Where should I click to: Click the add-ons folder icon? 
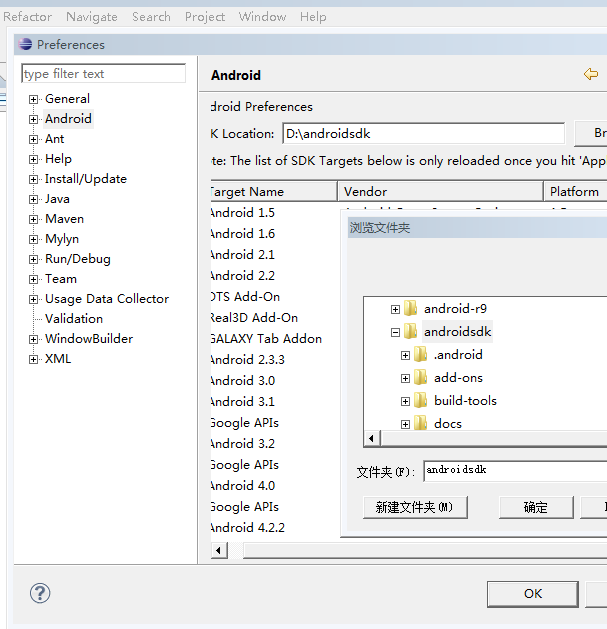[x=420, y=377]
